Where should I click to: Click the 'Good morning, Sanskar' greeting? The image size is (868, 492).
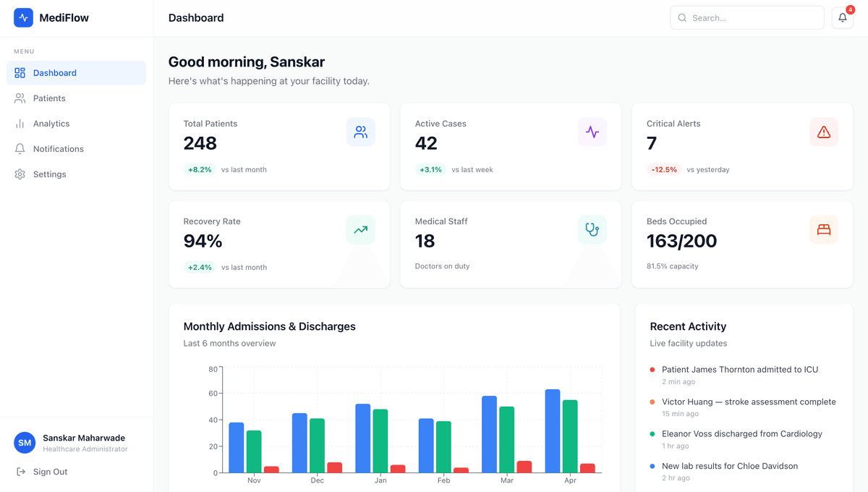pos(247,62)
